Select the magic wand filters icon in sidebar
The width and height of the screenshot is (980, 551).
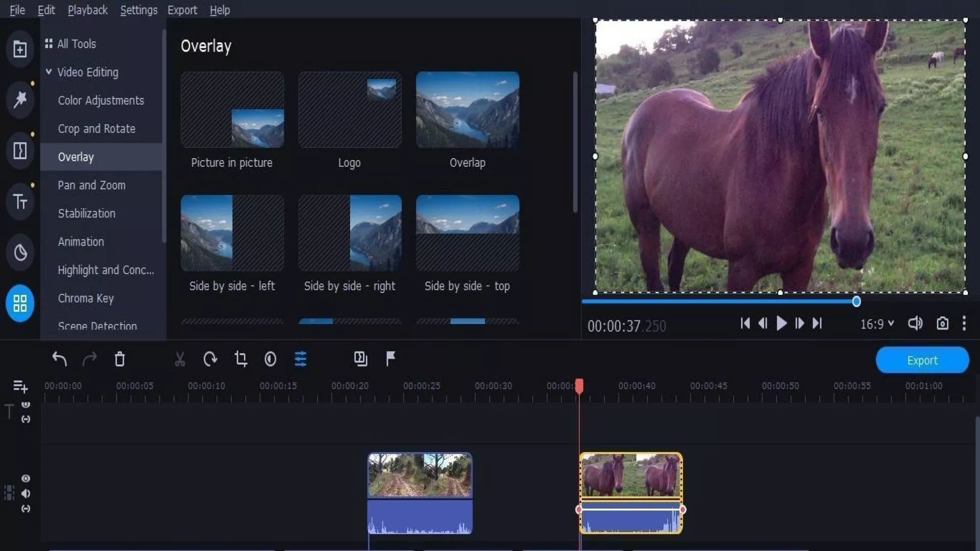tap(19, 100)
